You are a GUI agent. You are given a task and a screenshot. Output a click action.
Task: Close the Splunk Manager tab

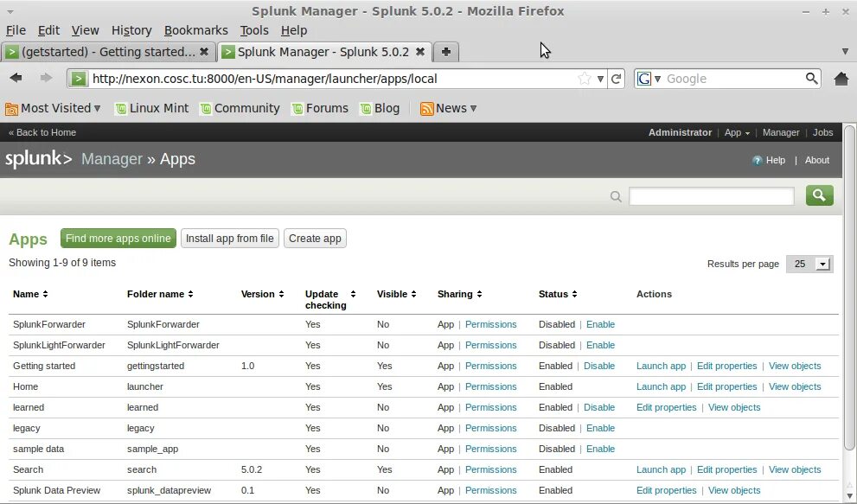(420, 51)
